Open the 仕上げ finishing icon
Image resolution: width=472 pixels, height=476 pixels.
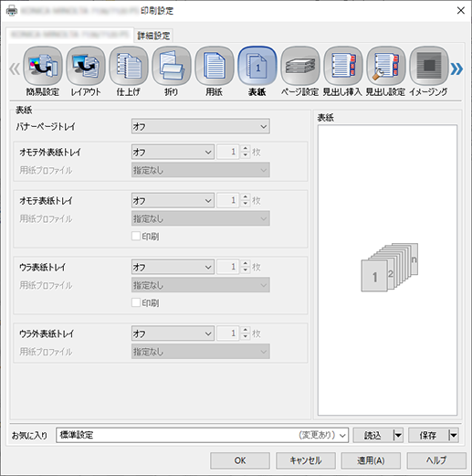coord(129,66)
